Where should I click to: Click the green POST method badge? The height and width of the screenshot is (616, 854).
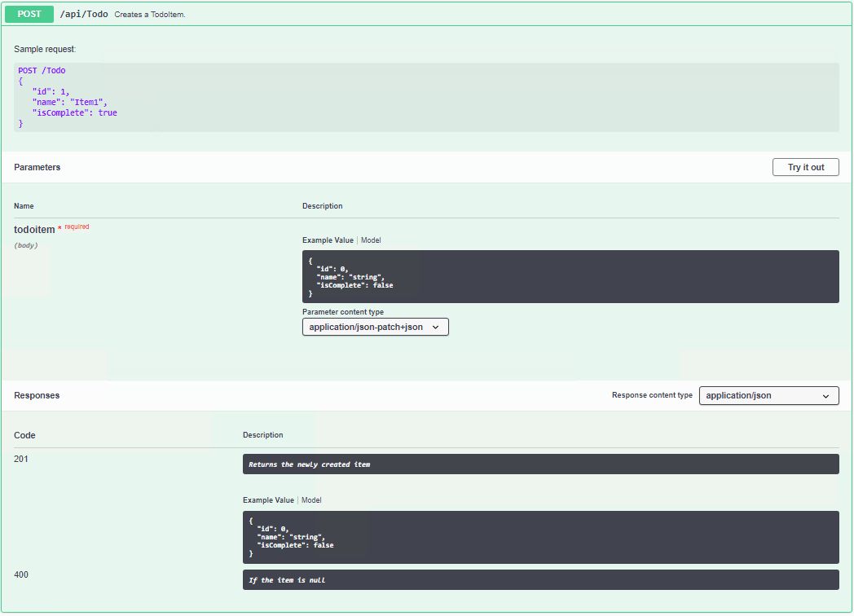coord(29,14)
